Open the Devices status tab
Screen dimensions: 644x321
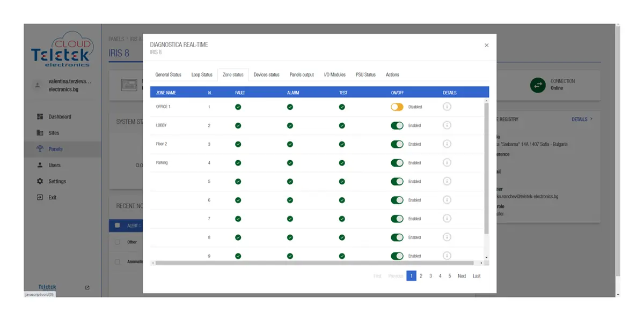(x=266, y=74)
